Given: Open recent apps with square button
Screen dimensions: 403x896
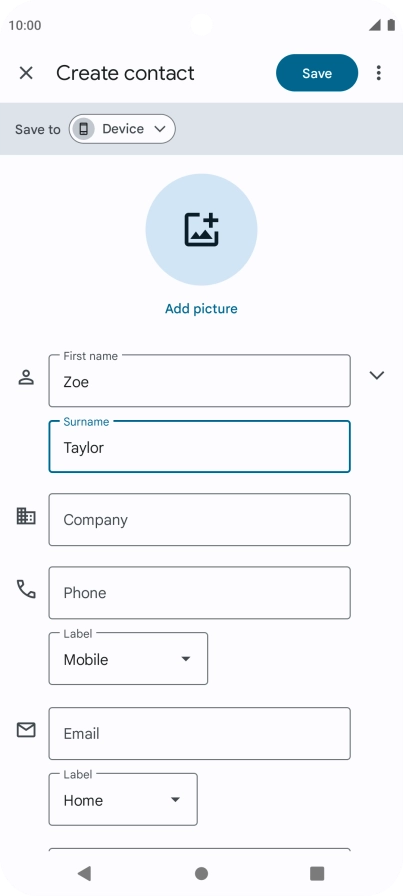Looking at the screenshot, I should pos(317,873).
